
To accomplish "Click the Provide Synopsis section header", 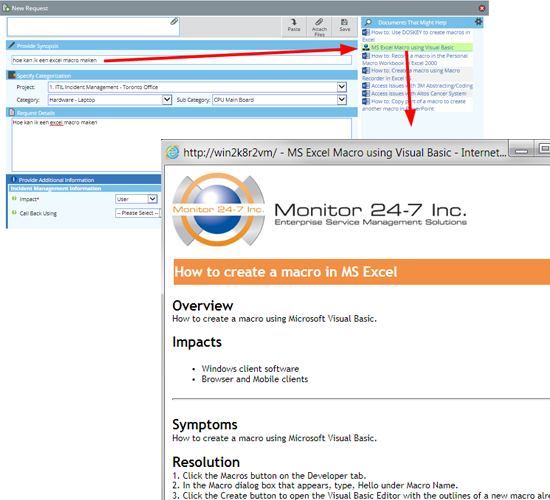I will [x=181, y=46].
